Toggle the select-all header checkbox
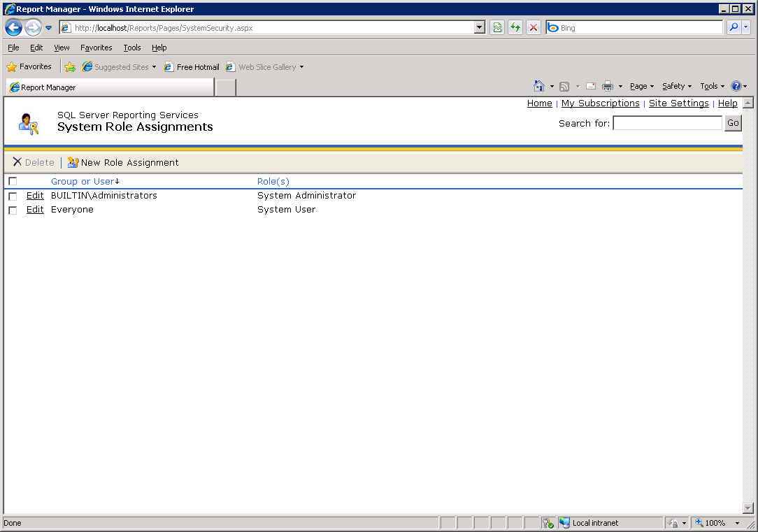The height and width of the screenshot is (532, 758). [x=13, y=181]
